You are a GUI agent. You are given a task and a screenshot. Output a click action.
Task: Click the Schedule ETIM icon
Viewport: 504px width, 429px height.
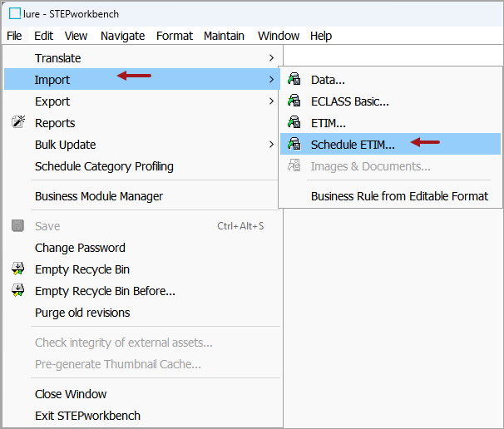[x=294, y=144]
